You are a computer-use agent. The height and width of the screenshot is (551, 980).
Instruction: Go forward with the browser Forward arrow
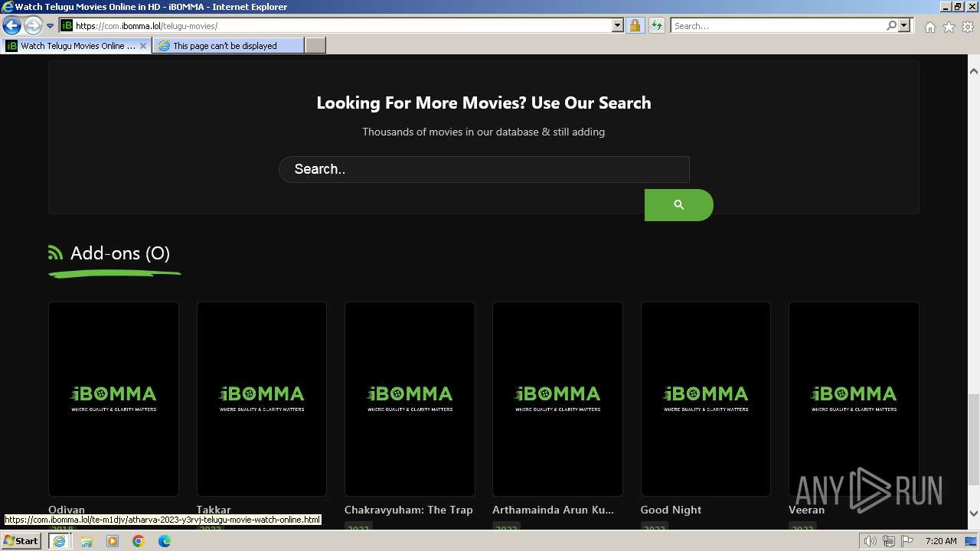[x=32, y=25]
